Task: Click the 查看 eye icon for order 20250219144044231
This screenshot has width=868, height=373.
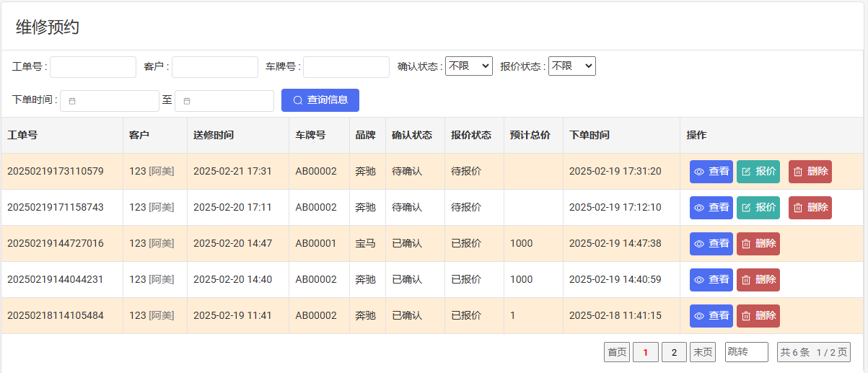Action: [x=699, y=280]
